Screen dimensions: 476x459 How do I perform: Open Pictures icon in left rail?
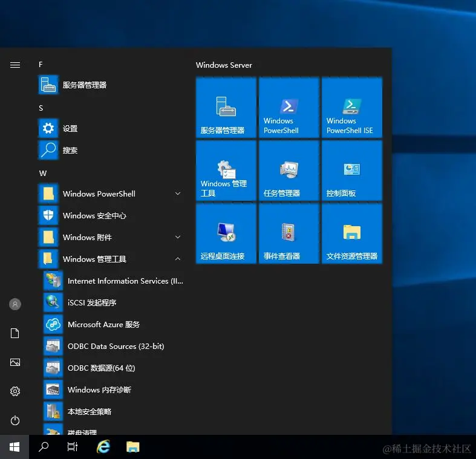click(15, 362)
